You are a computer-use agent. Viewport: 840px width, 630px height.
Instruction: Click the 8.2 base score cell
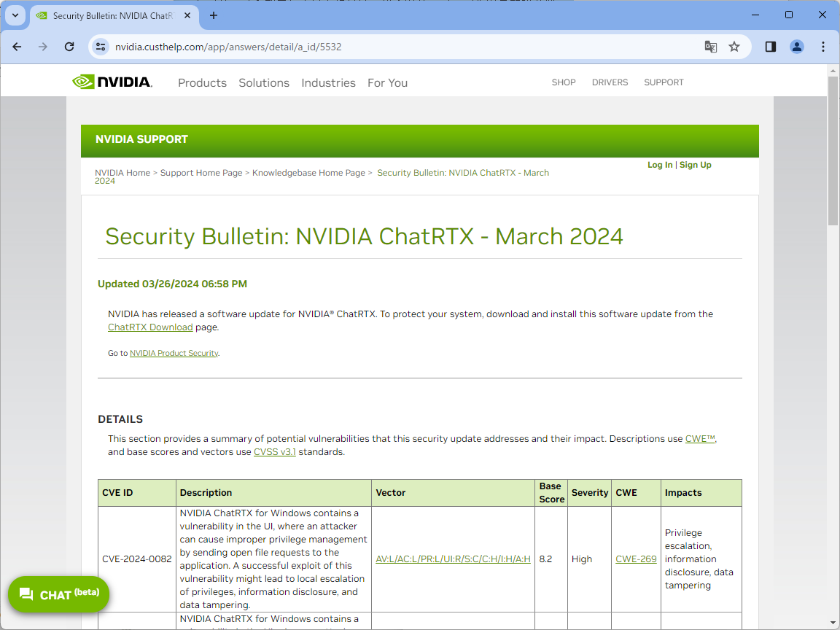551,559
